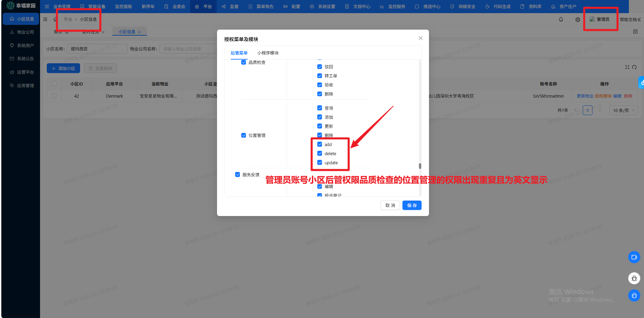Click the notification bell icon
This screenshot has height=318, width=644.
[x=561, y=20]
